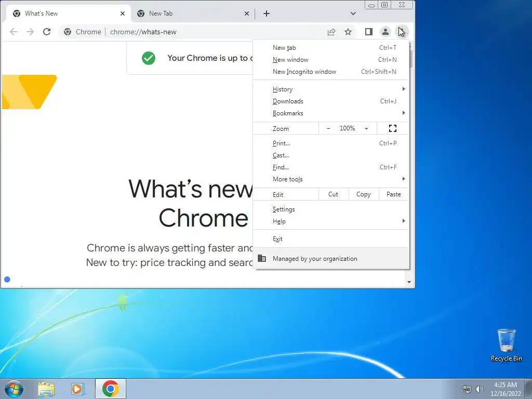Click the organization building icon

[262, 258]
